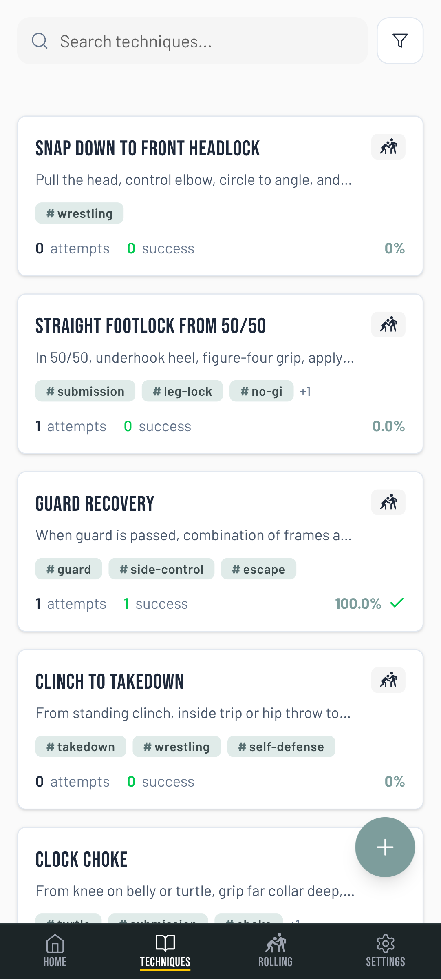Screen dimensions: 441x980
Task: Open the filter options funnel icon
Action: (x=399, y=40)
